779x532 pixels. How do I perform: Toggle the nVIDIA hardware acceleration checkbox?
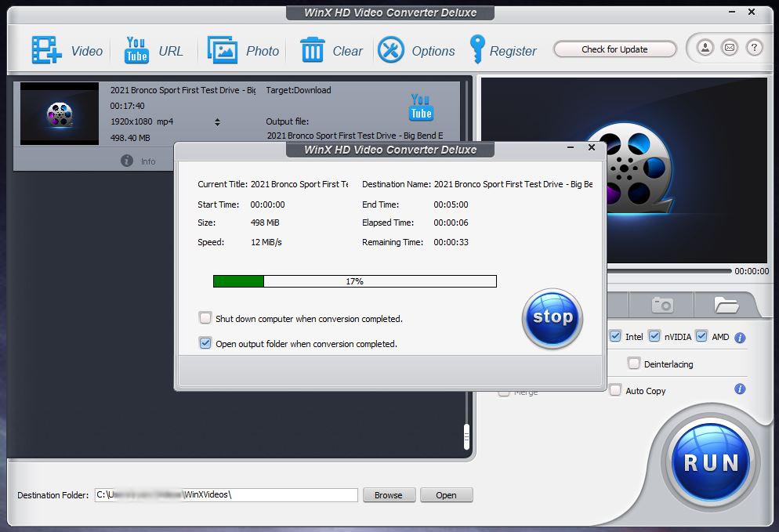click(x=654, y=337)
